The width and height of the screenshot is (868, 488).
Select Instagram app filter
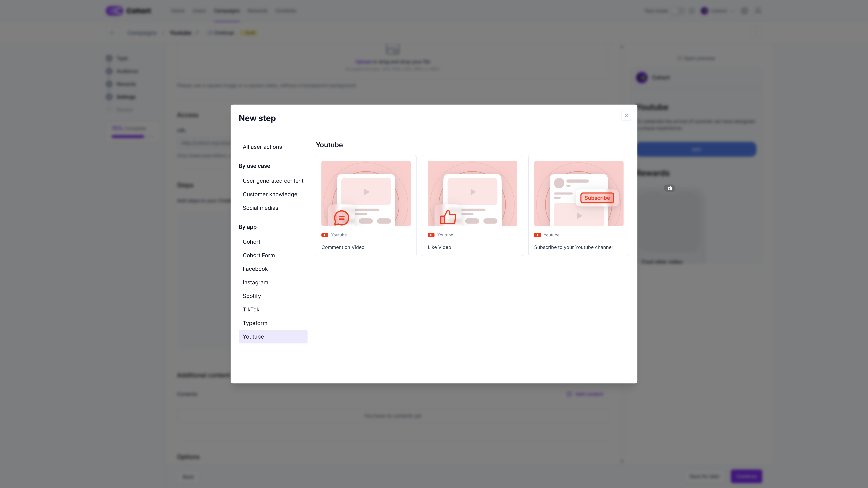click(255, 282)
